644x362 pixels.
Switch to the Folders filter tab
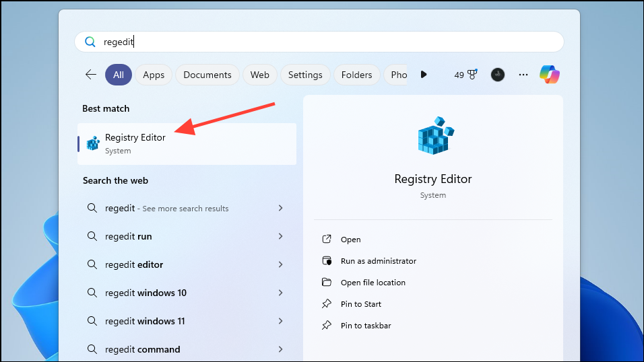356,75
